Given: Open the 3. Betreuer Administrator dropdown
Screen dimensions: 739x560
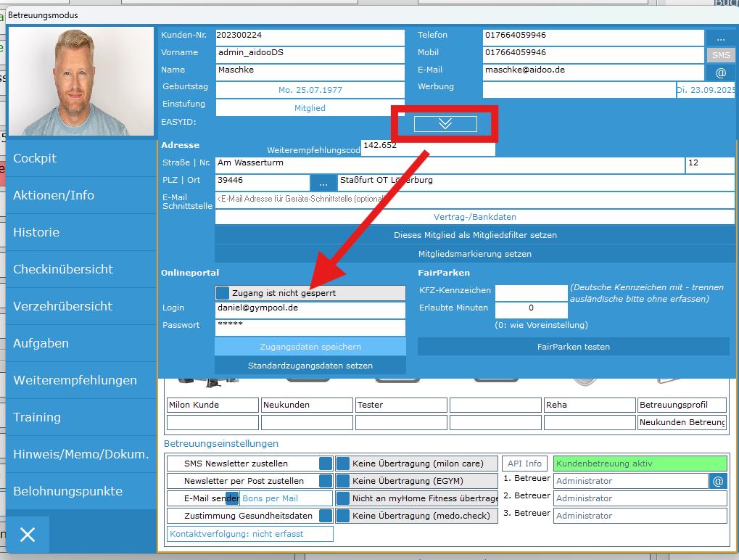Looking at the screenshot, I should click(x=640, y=516).
